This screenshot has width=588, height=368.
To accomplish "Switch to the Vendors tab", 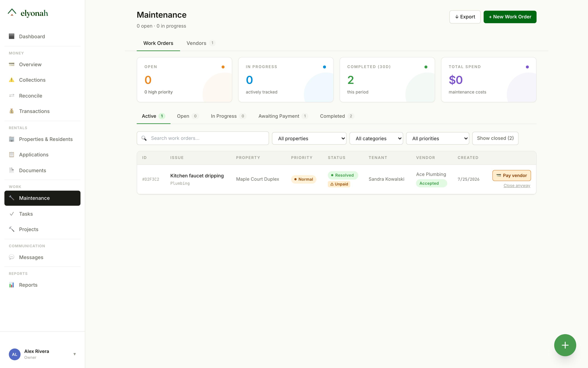I will [x=201, y=43].
